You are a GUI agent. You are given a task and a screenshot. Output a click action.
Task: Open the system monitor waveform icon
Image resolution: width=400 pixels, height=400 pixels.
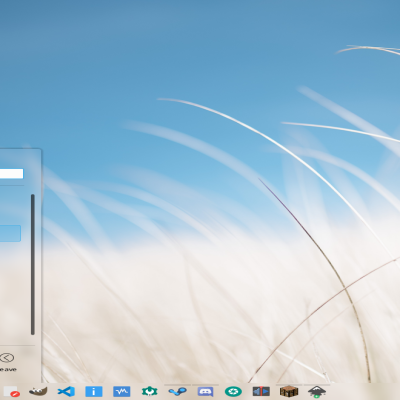122,391
